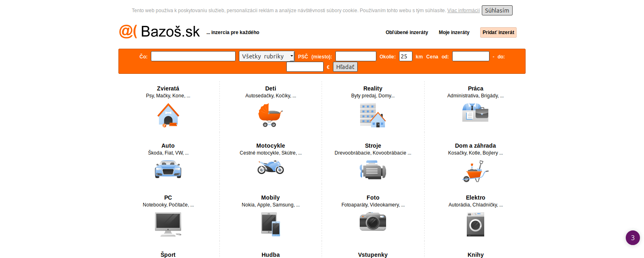Viewport: 644px width, 258px height.
Task: Open the Šport category heading
Action: point(168,255)
